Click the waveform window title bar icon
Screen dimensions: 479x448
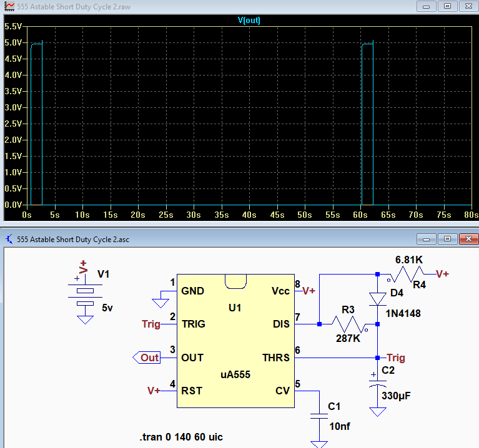point(9,6)
